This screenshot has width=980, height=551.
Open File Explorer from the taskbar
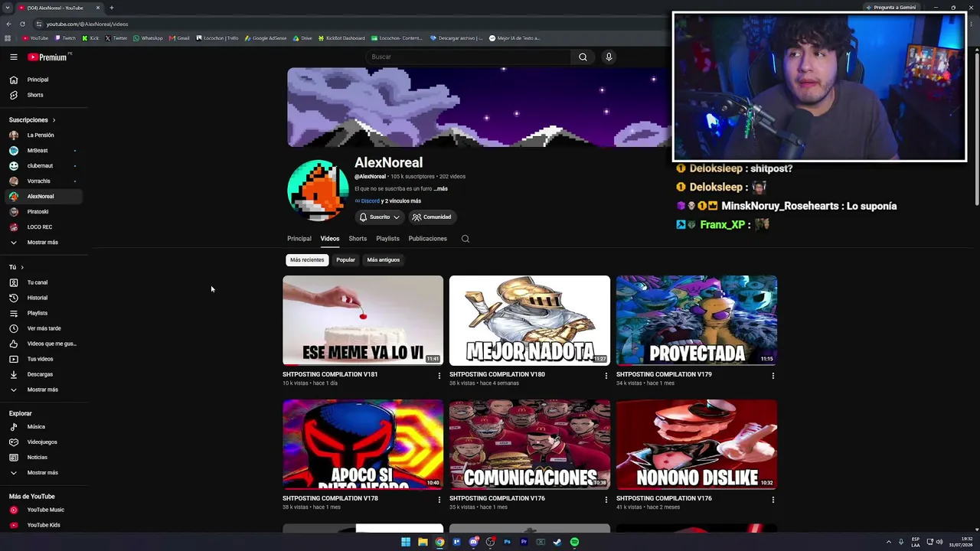click(x=423, y=542)
